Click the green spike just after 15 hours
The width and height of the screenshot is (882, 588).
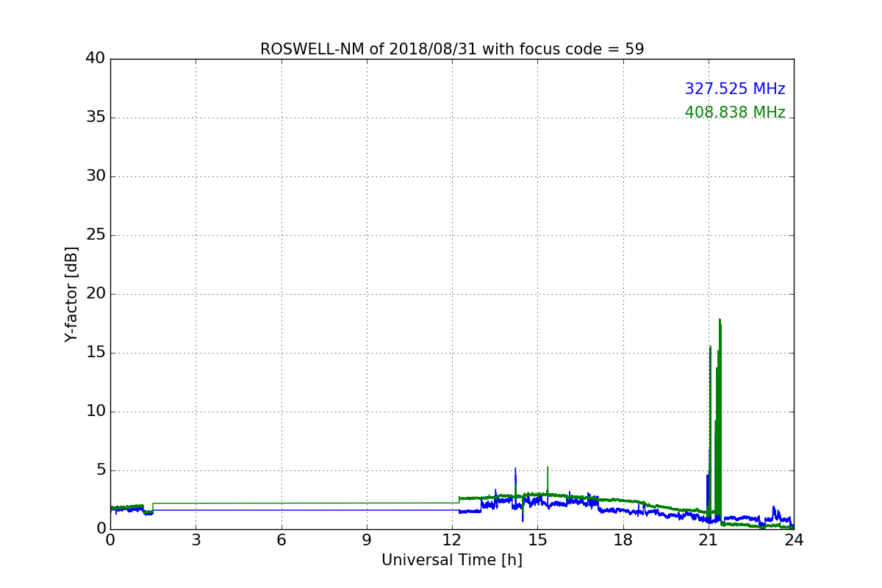point(548,480)
